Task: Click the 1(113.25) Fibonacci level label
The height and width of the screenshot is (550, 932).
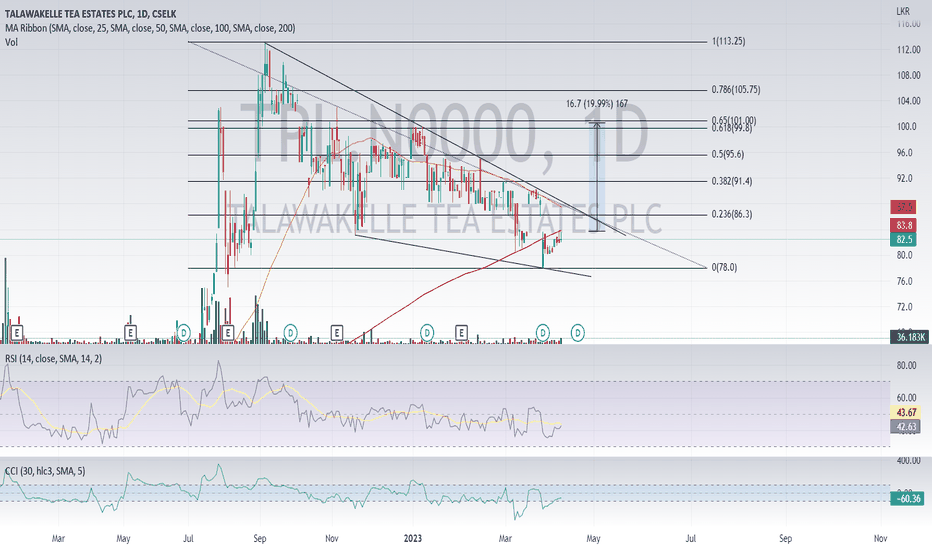Action: click(728, 41)
